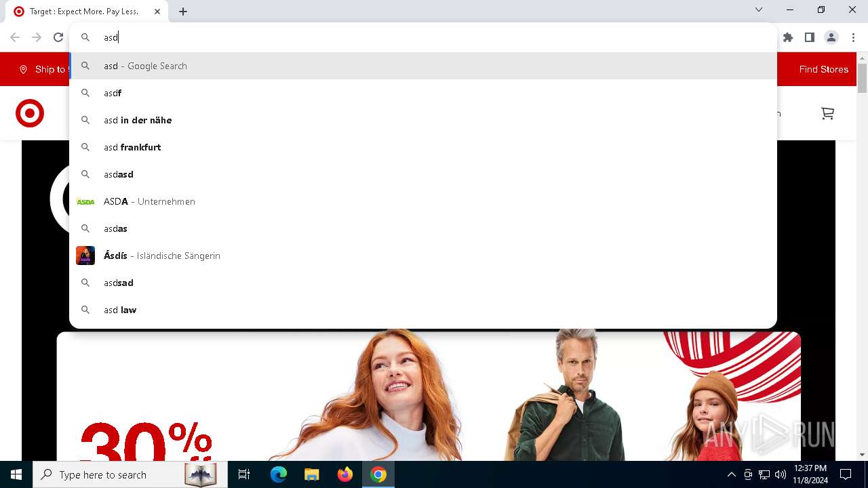The width and height of the screenshot is (868, 488).
Task: Open Task View on the taskbar
Action: [244, 474]
